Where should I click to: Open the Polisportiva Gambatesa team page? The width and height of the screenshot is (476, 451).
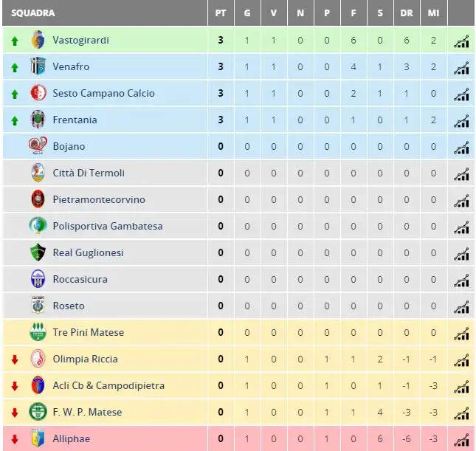pos(108,226)
